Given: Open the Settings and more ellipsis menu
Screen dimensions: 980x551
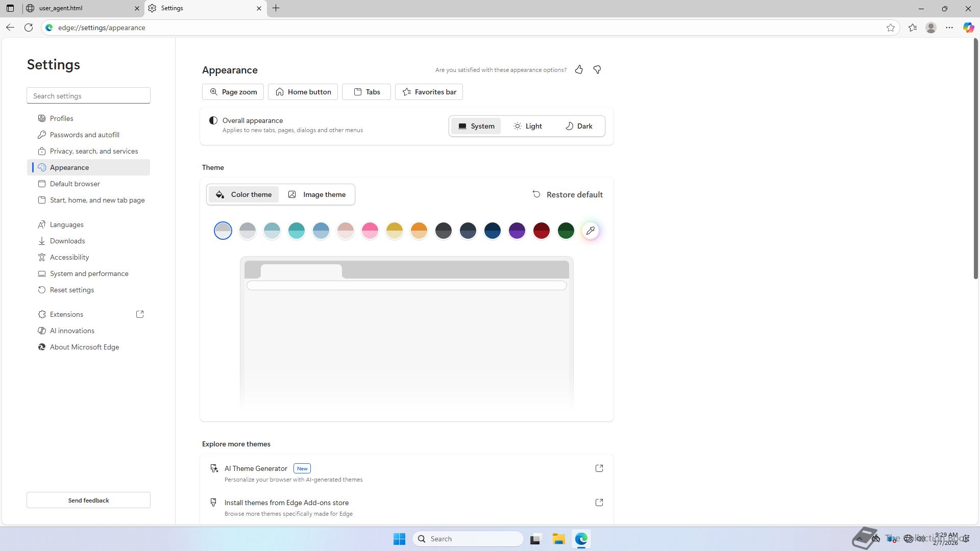Looking at the screenshot, I should click(x=949, y=28).
